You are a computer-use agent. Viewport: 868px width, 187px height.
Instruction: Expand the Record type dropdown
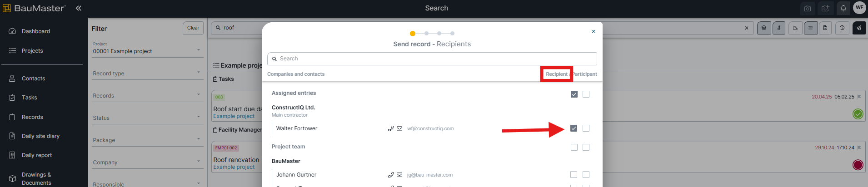pos(147,73)
